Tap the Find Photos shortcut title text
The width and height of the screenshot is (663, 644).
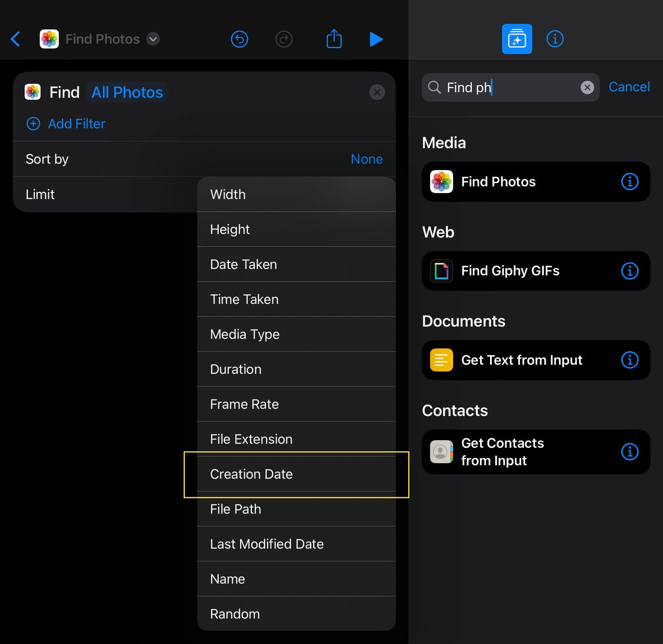click(103, 39)
